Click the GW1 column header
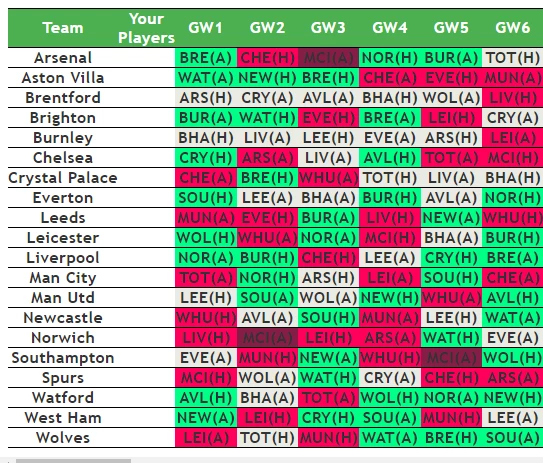 click(x=205, y=28)
